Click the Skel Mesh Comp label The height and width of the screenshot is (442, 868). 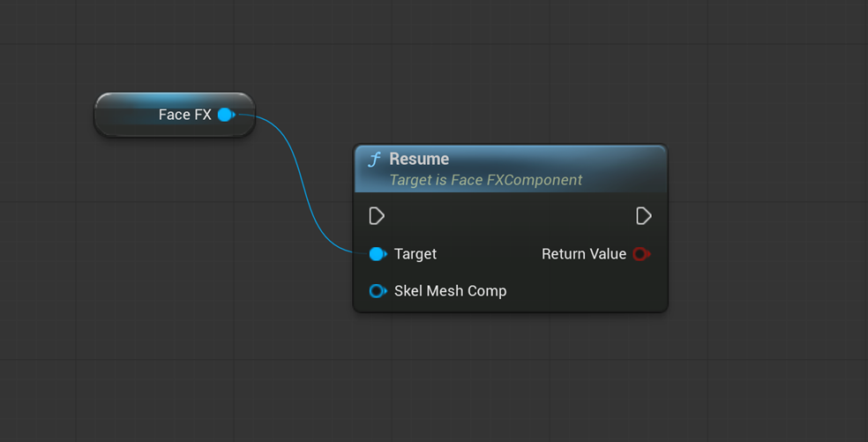coord(450,291)
